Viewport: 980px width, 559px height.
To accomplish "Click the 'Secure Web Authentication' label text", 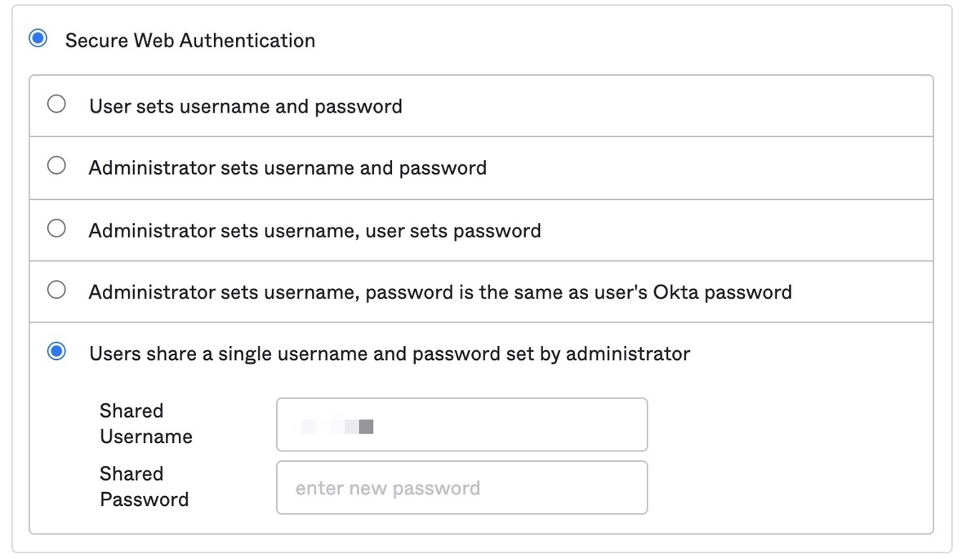I will 189,41.
